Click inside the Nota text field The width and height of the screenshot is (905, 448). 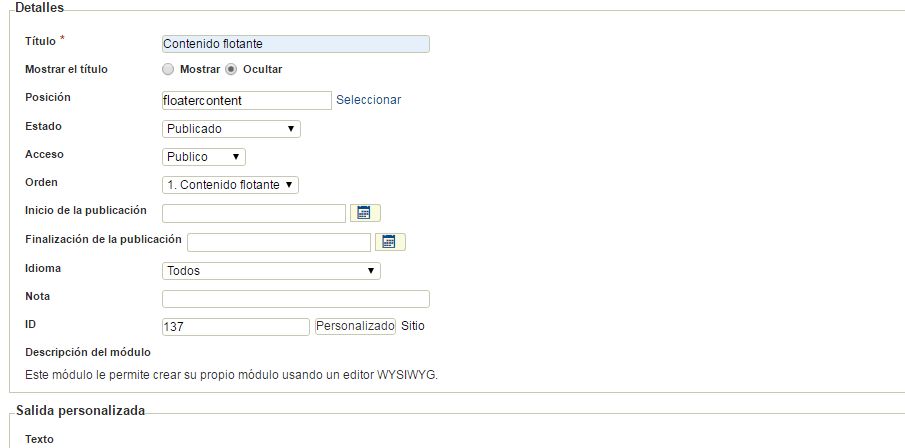pyautogui.click(x=296, y=299)
